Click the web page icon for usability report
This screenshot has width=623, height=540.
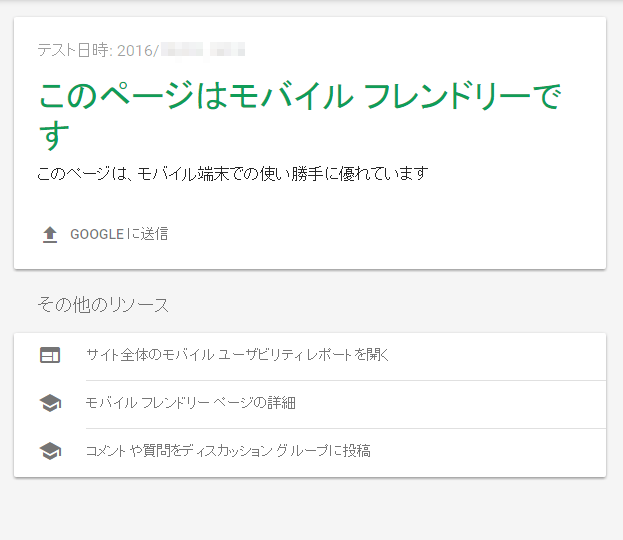pyautogui.click(x=50, y=355)
